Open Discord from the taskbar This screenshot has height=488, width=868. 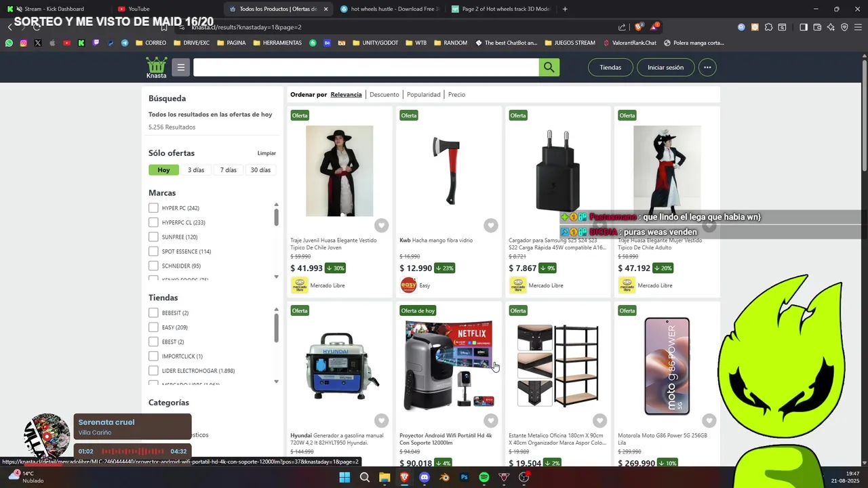[x=425, y=477]
